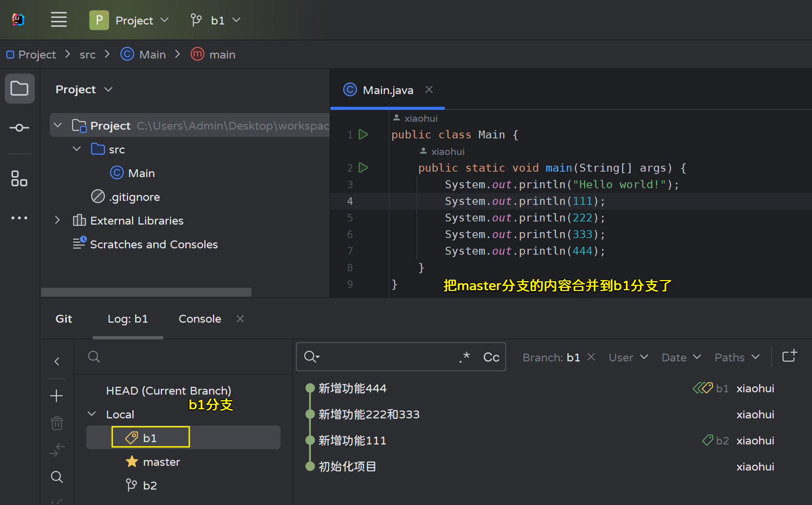The image size is (812, 505).
Task: Switch to the Console tab
Action: [x=200, y=319]
